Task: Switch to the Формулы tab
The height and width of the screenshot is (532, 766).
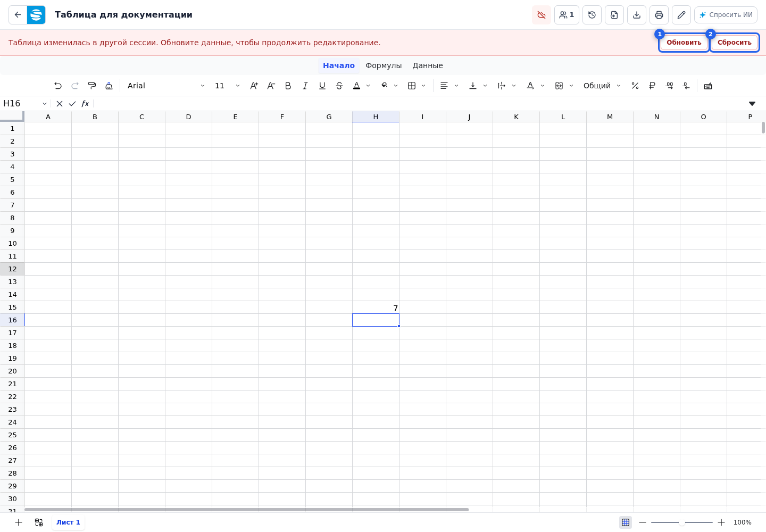Action: point(384,65)
